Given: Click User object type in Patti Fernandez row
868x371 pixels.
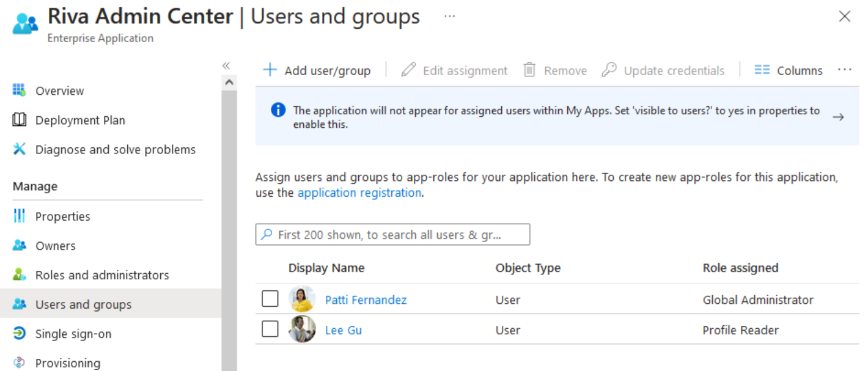Looking at the screenshot, I should point(508,299).
